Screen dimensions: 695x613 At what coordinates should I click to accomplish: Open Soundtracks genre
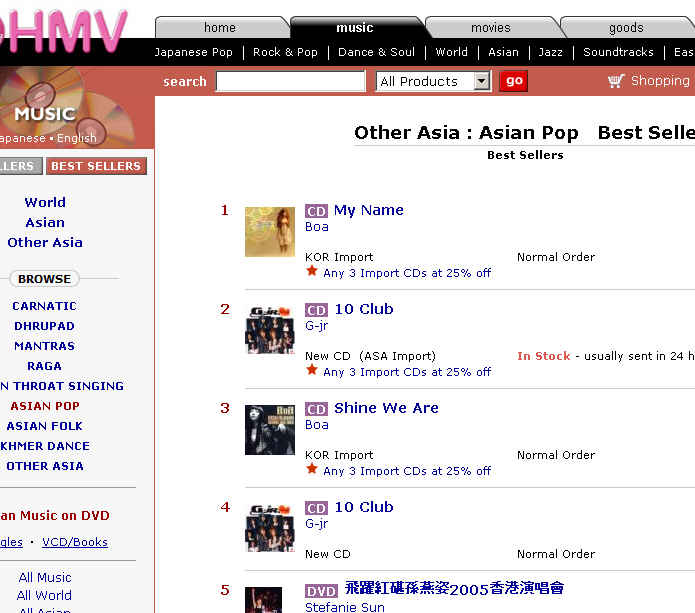click(x=618, y=52)
